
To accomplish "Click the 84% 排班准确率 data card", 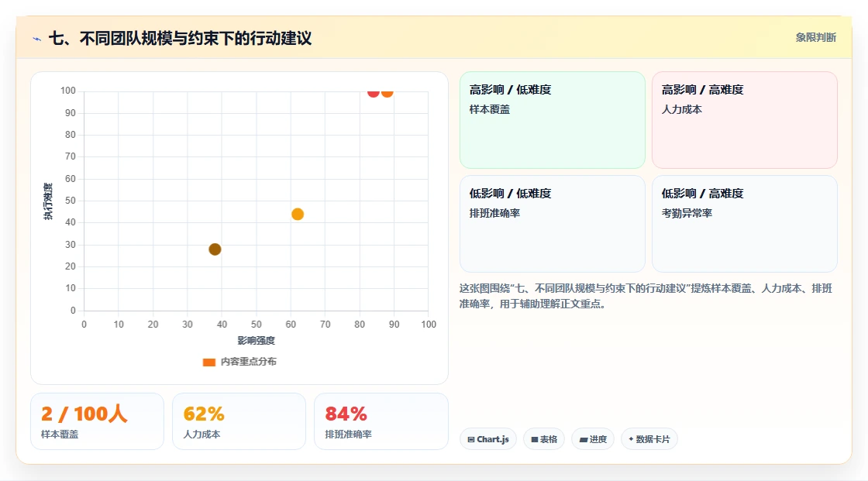I will (381, 421).
